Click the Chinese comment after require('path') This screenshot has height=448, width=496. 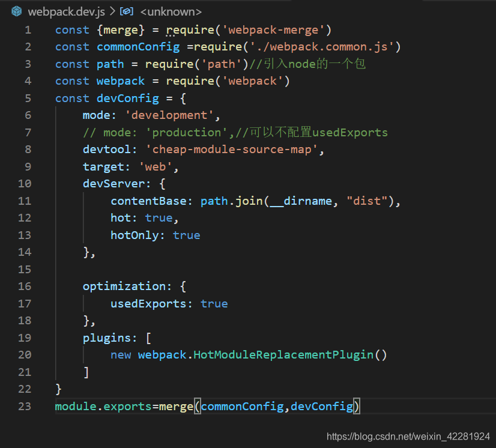pyautogui.click(x=307, y=64)
